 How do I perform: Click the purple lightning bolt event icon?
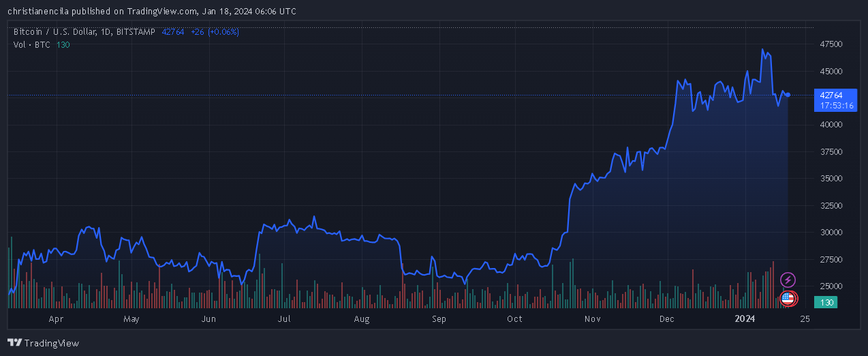(788, 280)
